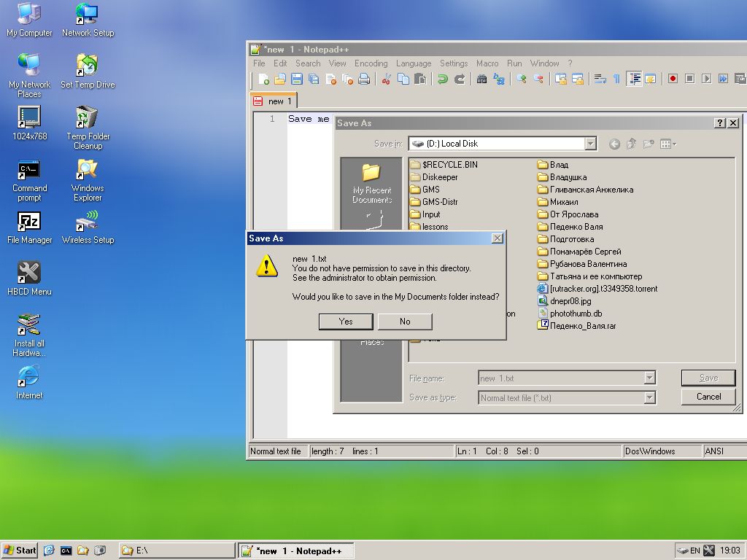This screenshot has height=560, width=747.
Task: Toggle the Show Indent Guide button
Action: point(634,79)
